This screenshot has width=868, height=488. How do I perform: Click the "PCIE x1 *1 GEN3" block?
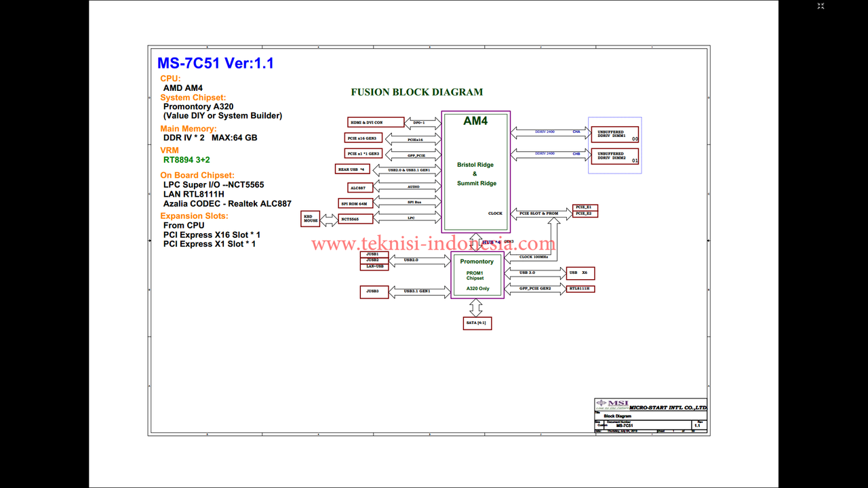(x=363, y=154)
